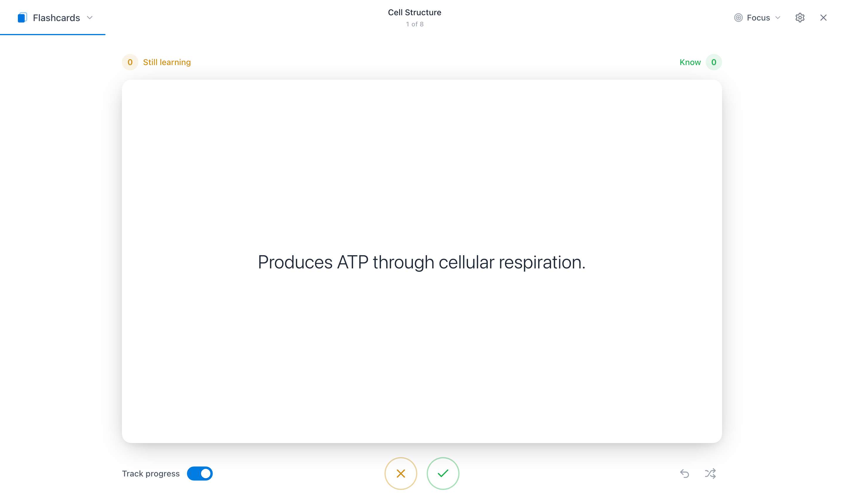Click the Focus target icon
Viewport: 844px width, 504px height.
[x=738, y=18]
